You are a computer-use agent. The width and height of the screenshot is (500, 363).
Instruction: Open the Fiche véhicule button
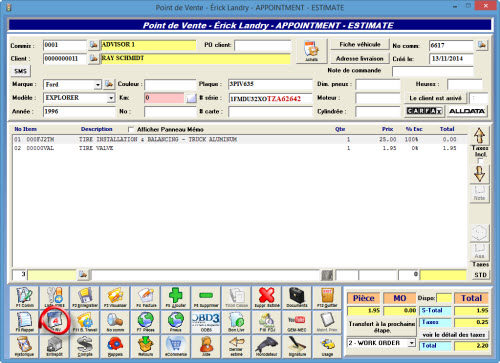(360, 44)
